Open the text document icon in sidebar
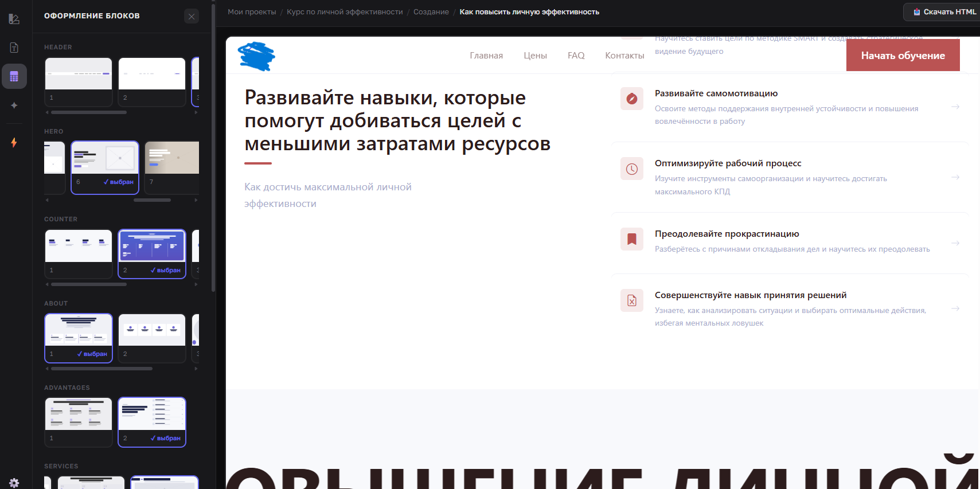980x489 pixels. [x=14, y=48]
